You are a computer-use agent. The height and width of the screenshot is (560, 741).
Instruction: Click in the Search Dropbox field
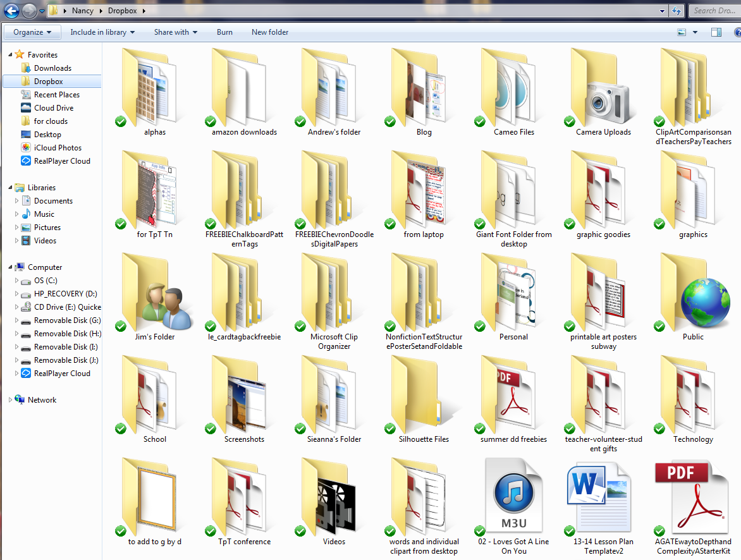714,10
